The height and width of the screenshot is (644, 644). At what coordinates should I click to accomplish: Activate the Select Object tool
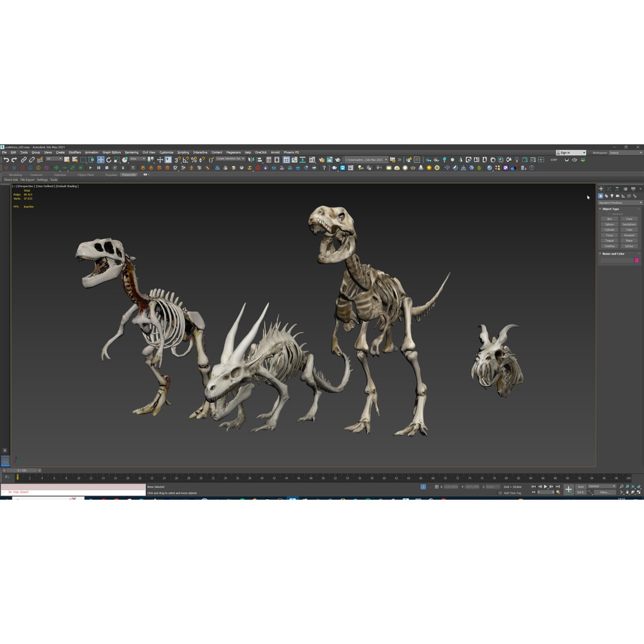[x=67, y=160]
